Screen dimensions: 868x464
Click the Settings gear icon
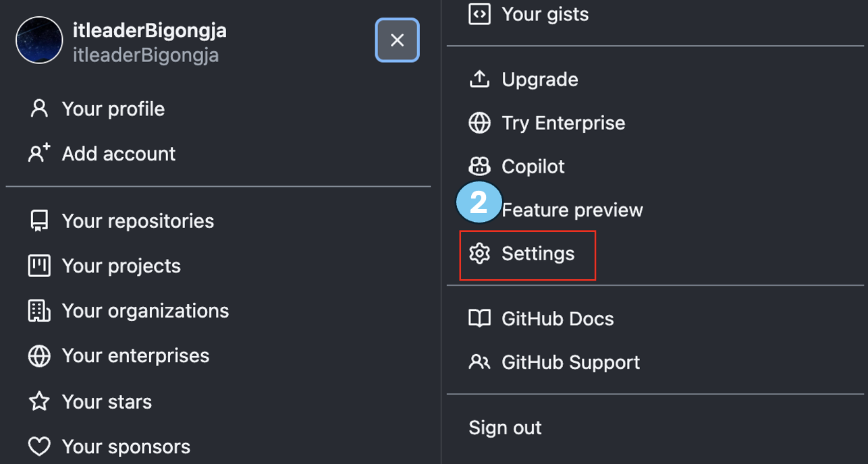point(479,254)
